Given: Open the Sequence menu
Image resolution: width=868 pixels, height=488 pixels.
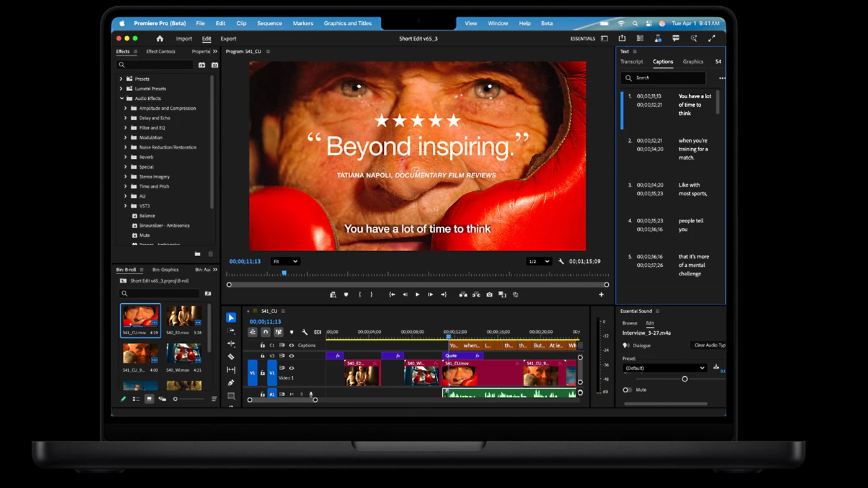Looking at the screenshot, I should 269,24.
